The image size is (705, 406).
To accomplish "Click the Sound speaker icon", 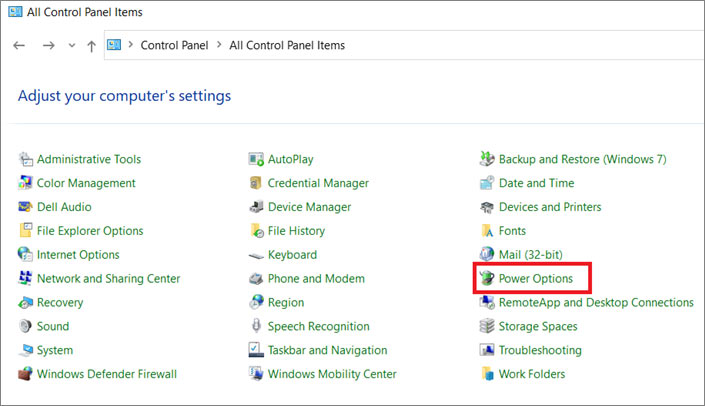I will [26, 326].
